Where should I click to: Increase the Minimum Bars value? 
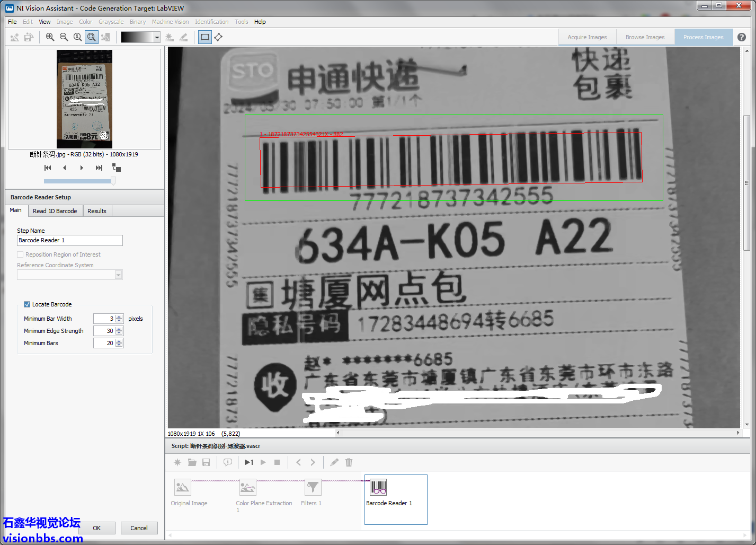pyautogui.click(x=119, y=341)
